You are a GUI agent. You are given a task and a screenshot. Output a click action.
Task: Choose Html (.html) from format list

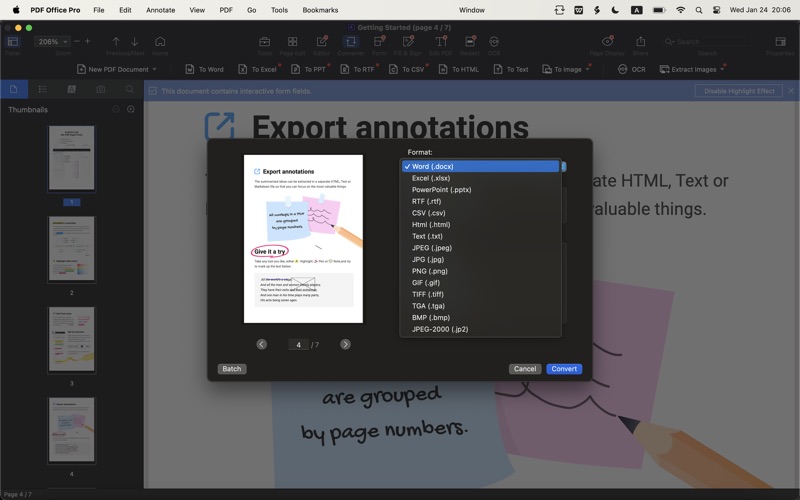point(480,224)
